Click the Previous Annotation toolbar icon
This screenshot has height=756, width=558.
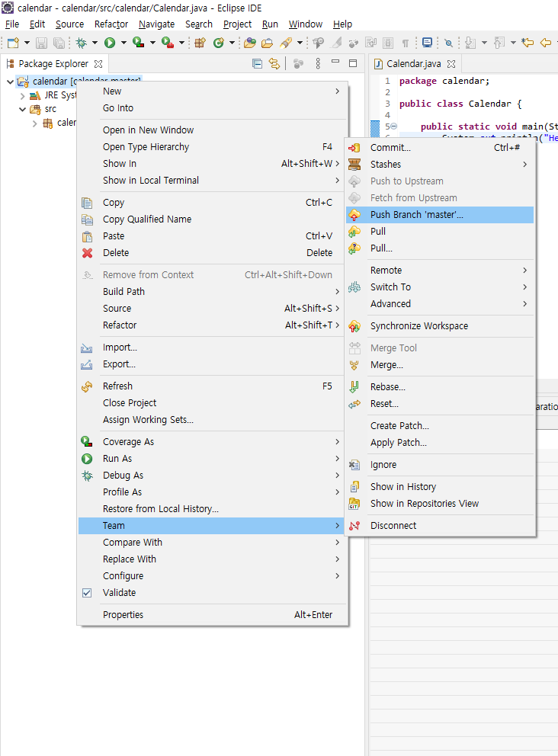pyautogui.click(x=499, y=43)
